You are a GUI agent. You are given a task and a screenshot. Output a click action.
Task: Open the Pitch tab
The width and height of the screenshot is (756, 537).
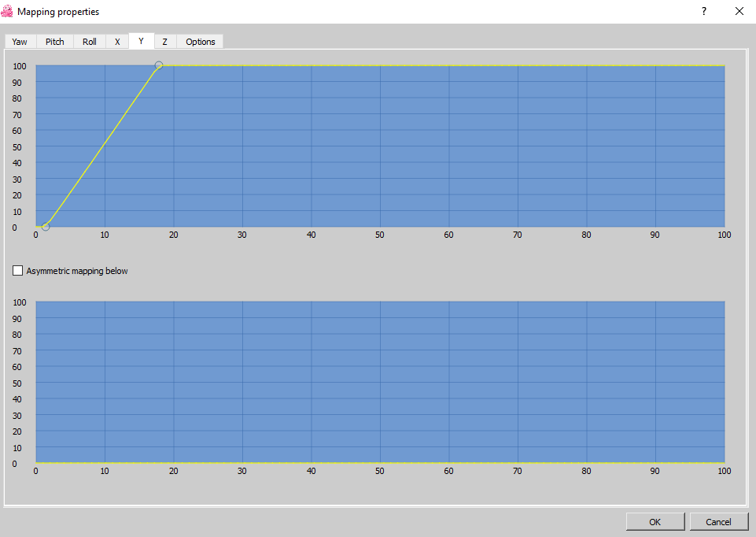(x=55, y=42)
